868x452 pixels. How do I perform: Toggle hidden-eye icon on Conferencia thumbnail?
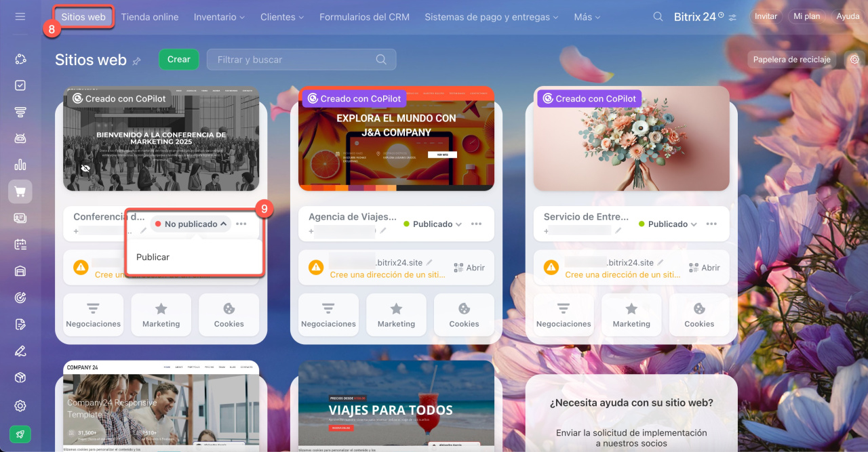pos(85,168)
